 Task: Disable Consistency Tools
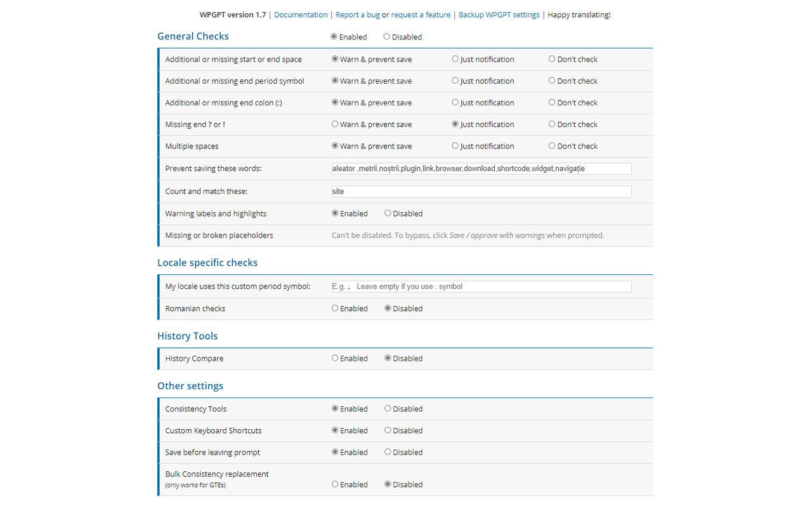(386, 408)
